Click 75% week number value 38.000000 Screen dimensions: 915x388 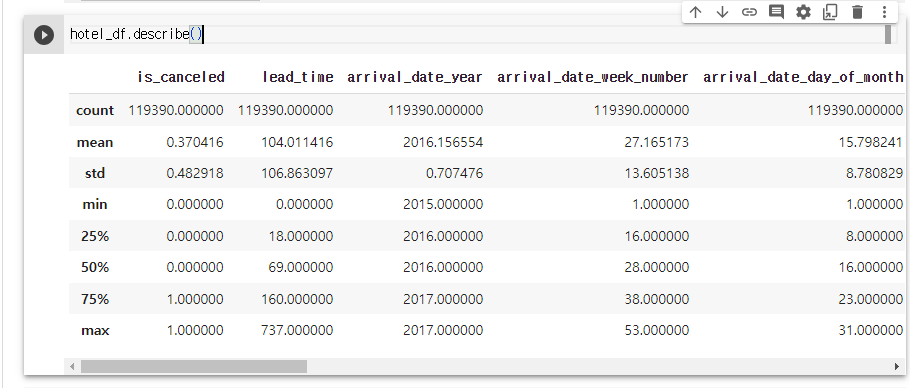tap(656, 299)
